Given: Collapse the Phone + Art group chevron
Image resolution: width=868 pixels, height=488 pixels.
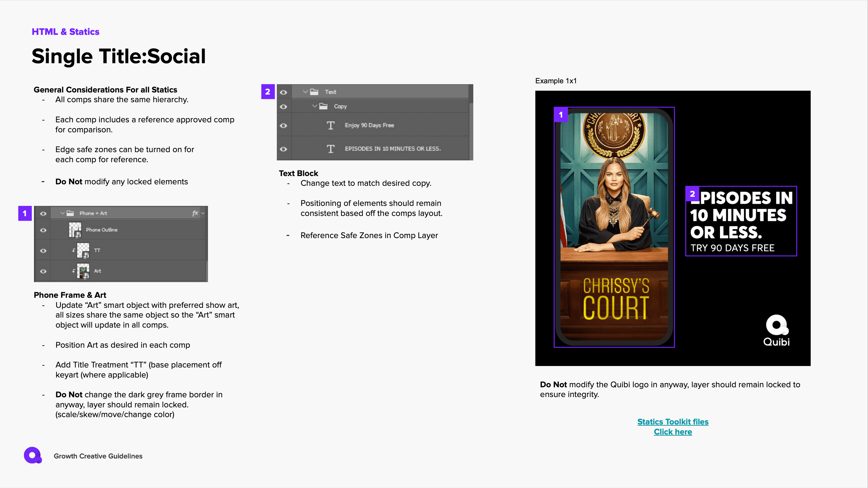Looking at the screenshot, I should point(62,213).
